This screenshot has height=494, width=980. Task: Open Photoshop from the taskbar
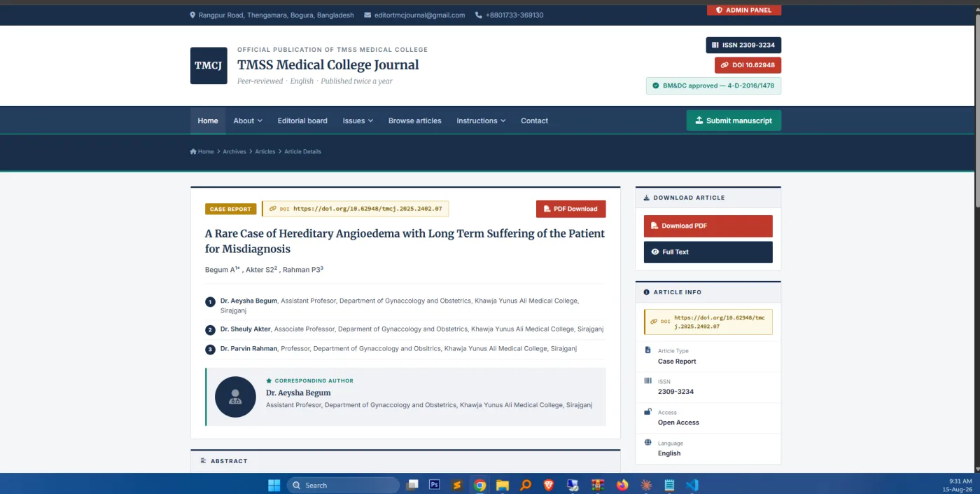coord(434,485)
